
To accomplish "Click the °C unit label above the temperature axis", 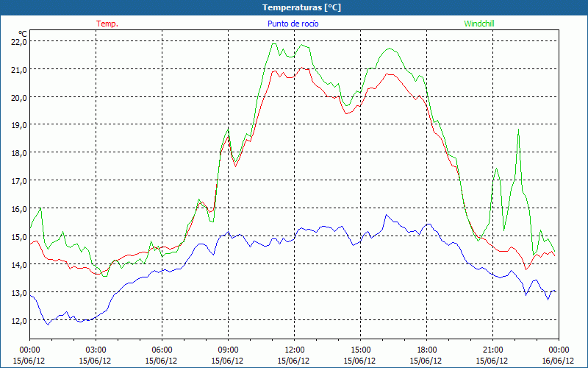I will 23,34.
